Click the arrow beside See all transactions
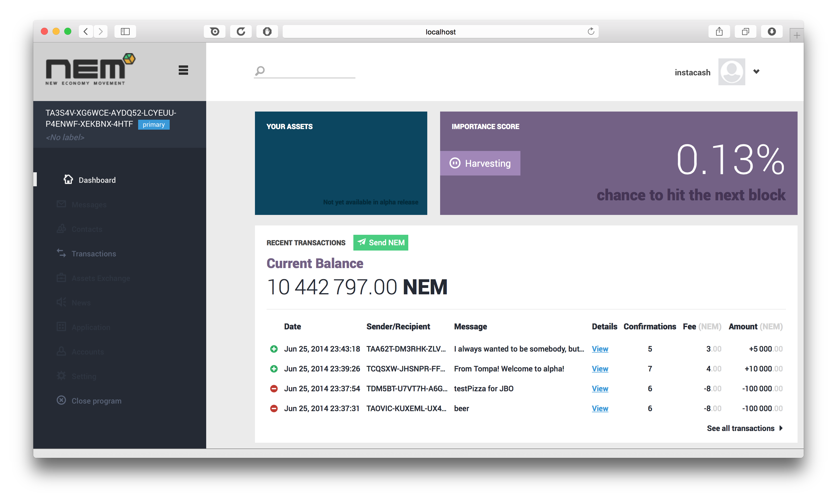Viewport: 837px width, 504px height. (x=781, y=428)
